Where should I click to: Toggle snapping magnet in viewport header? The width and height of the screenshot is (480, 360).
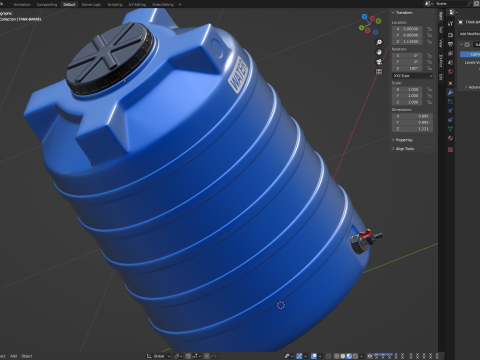[x=188, y=356]
